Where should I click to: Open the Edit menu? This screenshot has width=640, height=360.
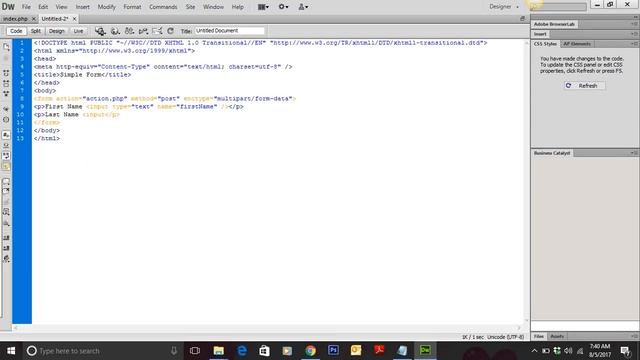pyautogui.click(x=43, y=7)
